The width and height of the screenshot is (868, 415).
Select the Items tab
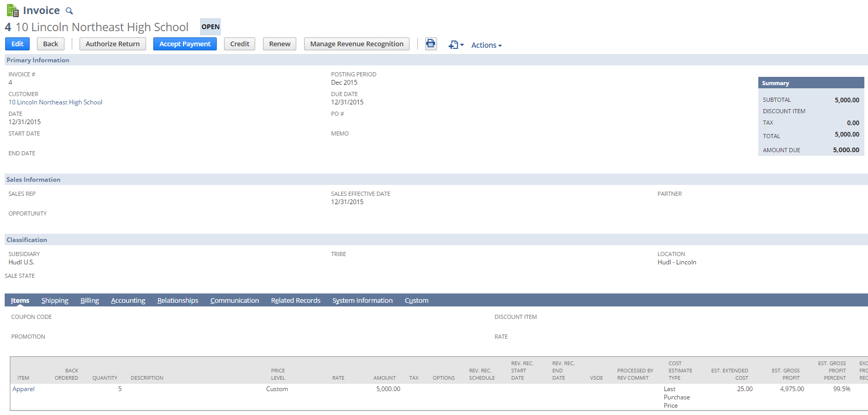(20, 300)
